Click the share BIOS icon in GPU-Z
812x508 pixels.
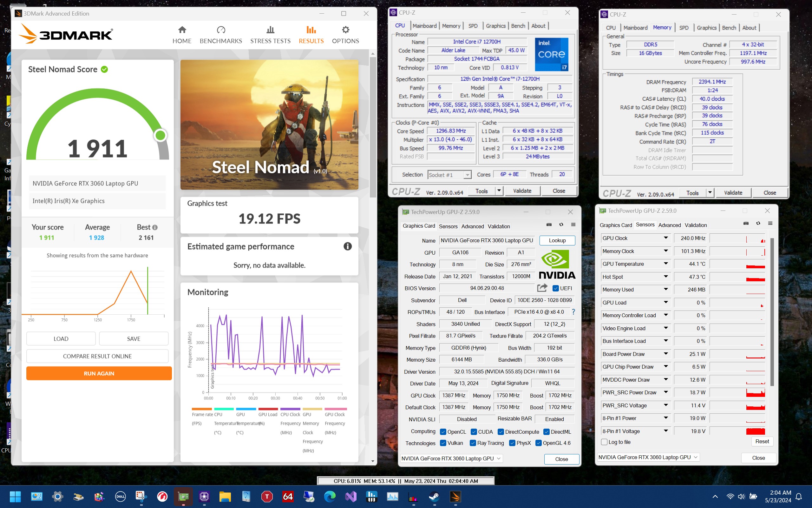(x=542, y=288)
